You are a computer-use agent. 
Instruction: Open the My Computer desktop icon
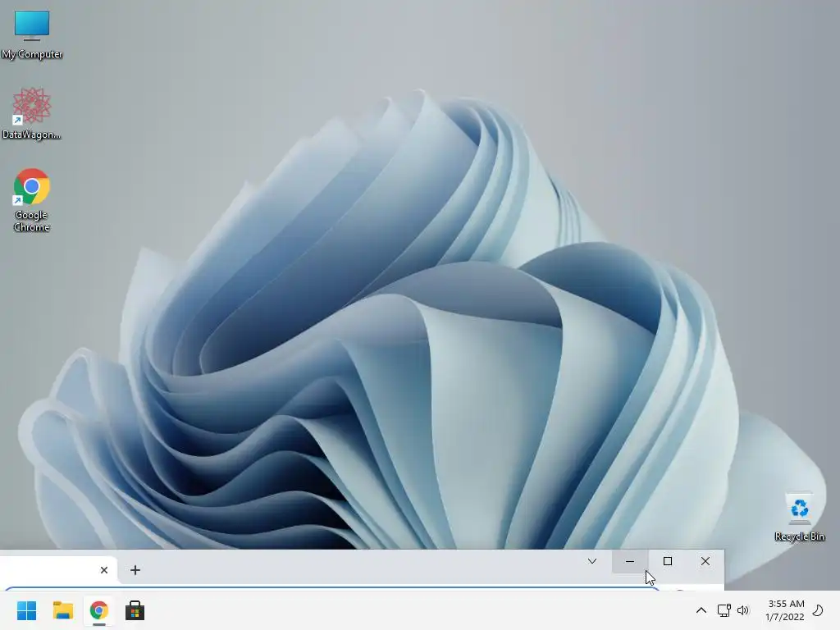point(32,34)
